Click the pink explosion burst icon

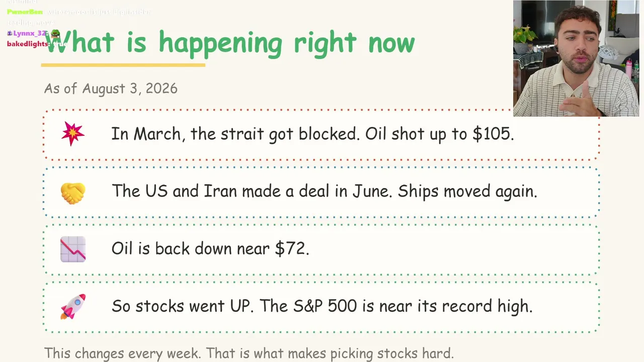73,134
